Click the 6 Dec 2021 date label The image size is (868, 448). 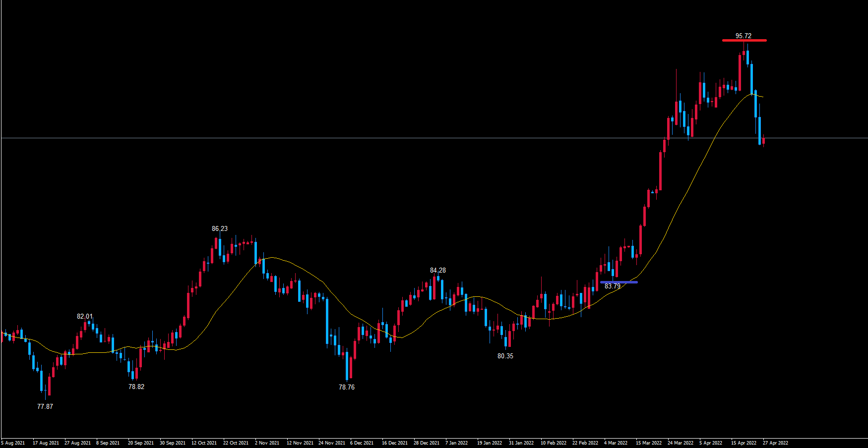tap(362, 443)
